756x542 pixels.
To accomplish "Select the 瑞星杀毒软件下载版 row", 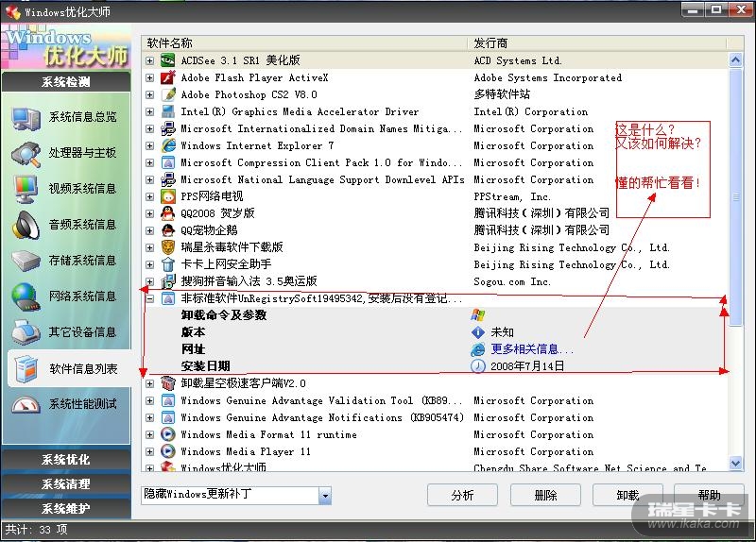I will pos(436,247).
